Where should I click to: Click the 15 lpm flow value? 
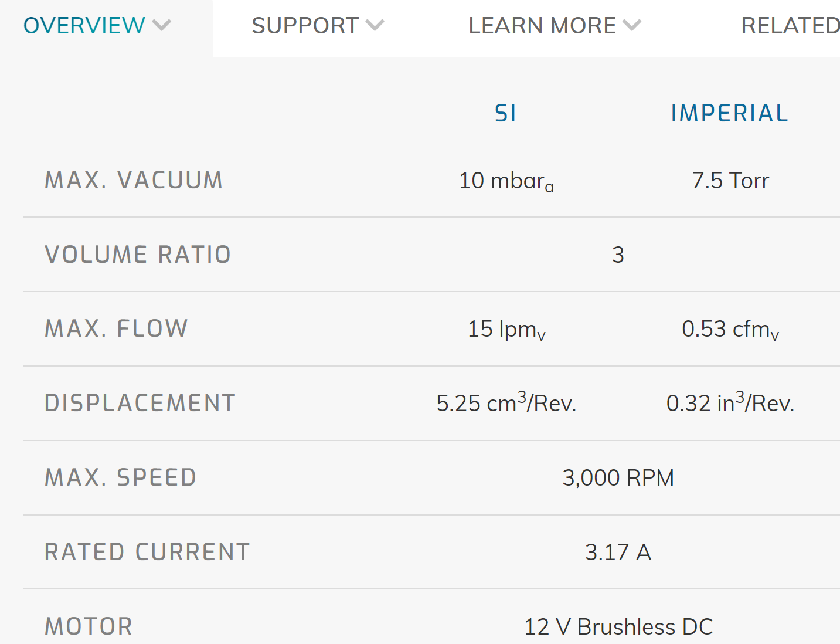pyautogui.click(x=506, y=330)
